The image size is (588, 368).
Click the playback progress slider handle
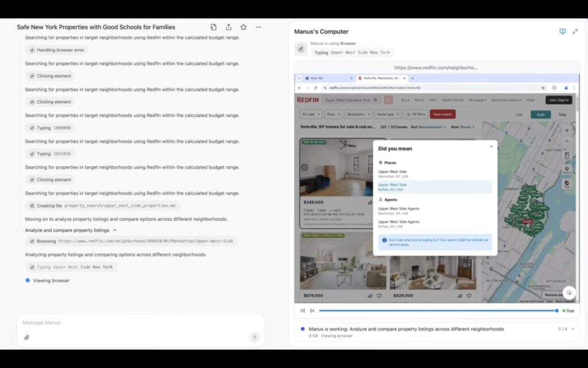point(557,311)
